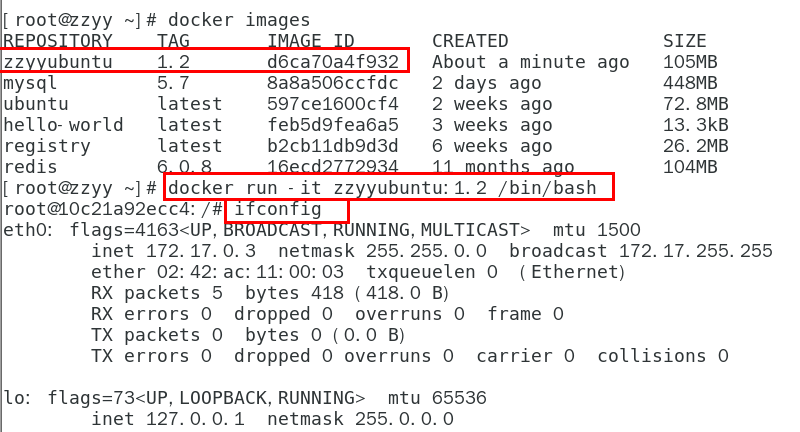Click the CREATED column header

click(x=470, y=41)
